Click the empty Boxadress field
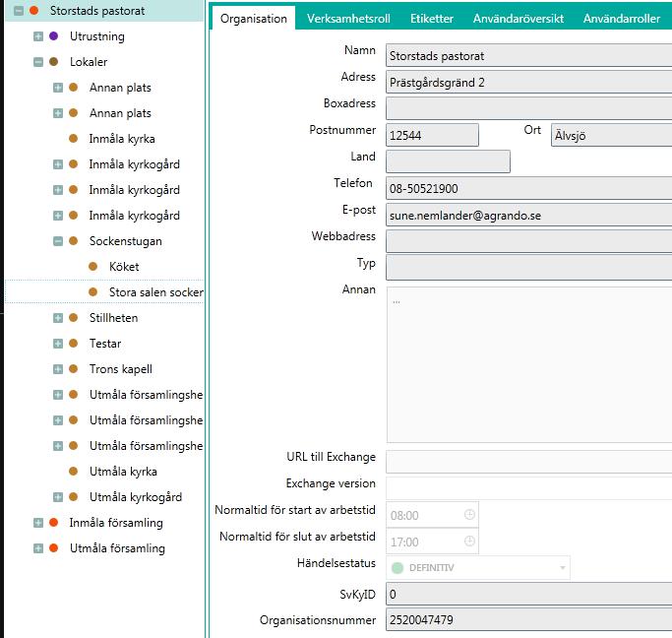 (529, 108)
